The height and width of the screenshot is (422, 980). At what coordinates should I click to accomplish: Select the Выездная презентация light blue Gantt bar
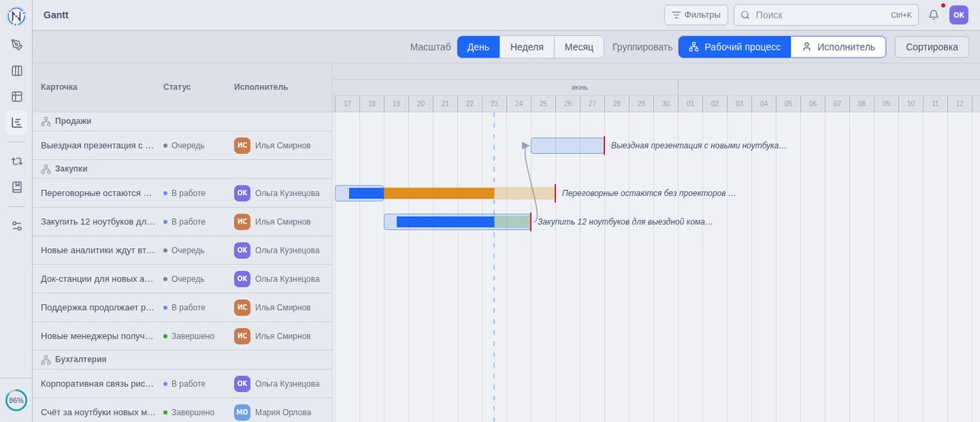[x=567, y=146]
